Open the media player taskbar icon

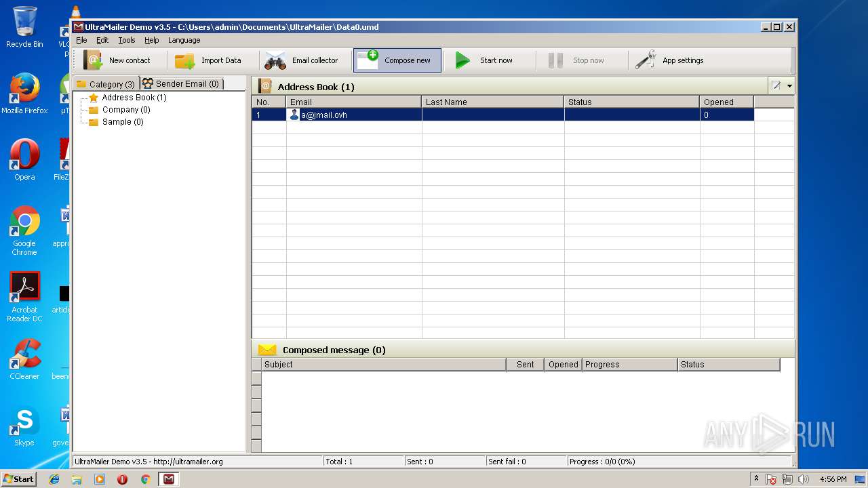tap(100, 479)
